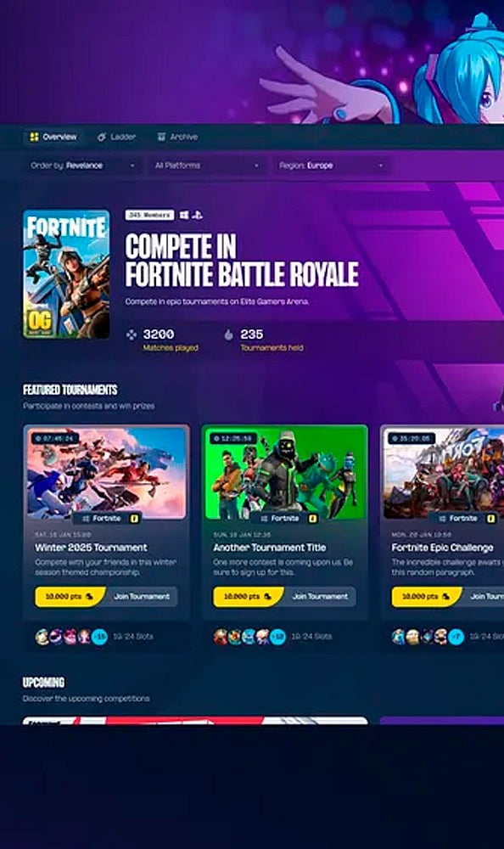The height and width of the screenshot is (849, 504).
Task: Switch to the Ladder tab
Action: pyautogui.click(x=116, y=137)
